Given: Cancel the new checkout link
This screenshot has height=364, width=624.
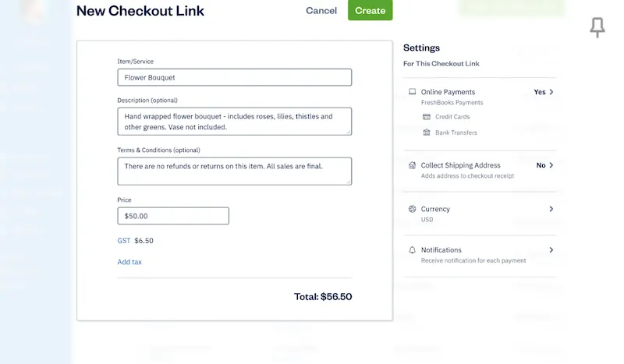Looking at the screenshot, I should (321, 11).
